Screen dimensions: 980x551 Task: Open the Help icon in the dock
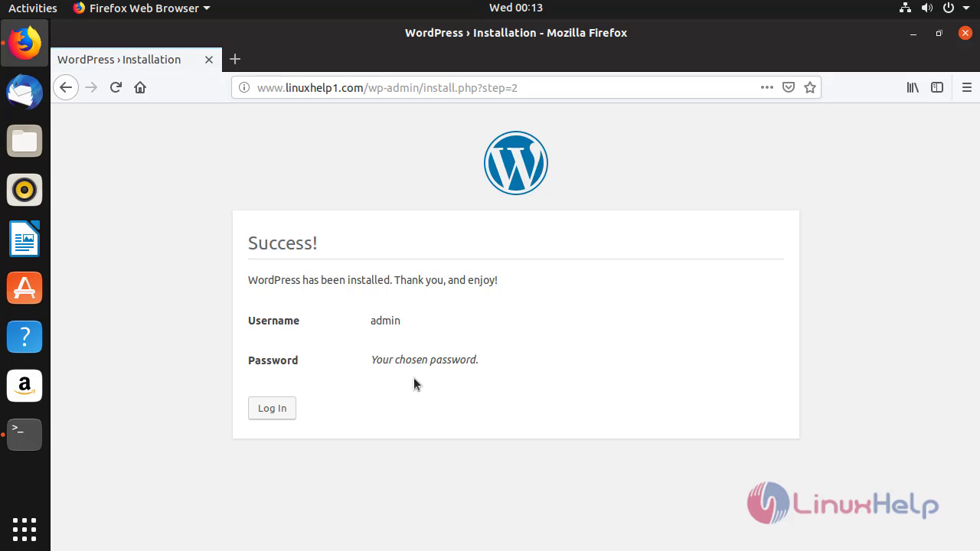(24, 337)
